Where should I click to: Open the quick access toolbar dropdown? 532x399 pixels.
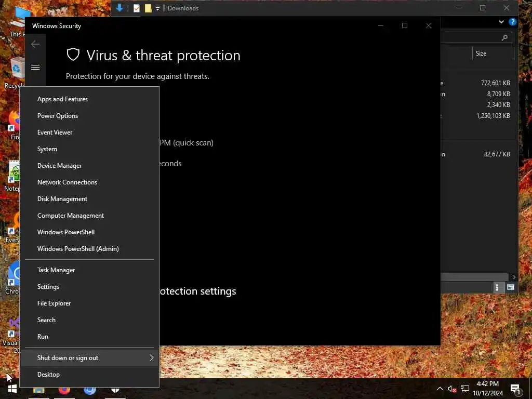[x=157, y=8]
